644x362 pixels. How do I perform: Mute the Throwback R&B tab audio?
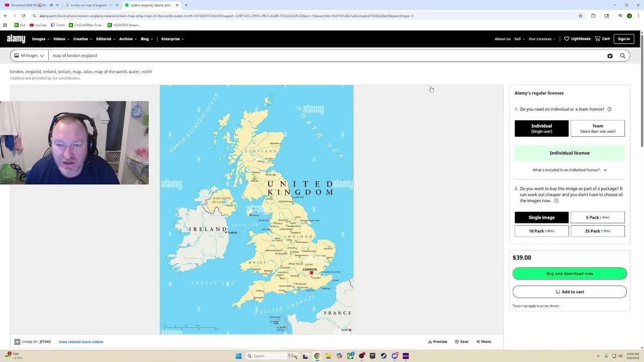51,5
